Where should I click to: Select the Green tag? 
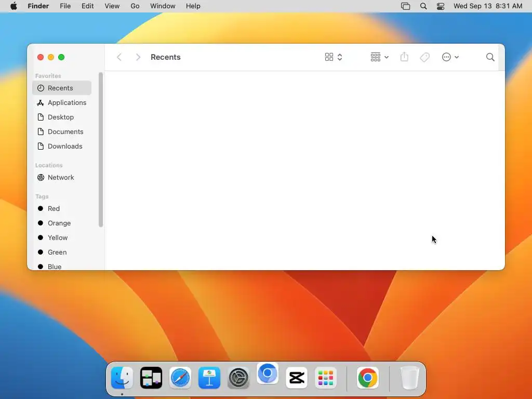(62, 252)
